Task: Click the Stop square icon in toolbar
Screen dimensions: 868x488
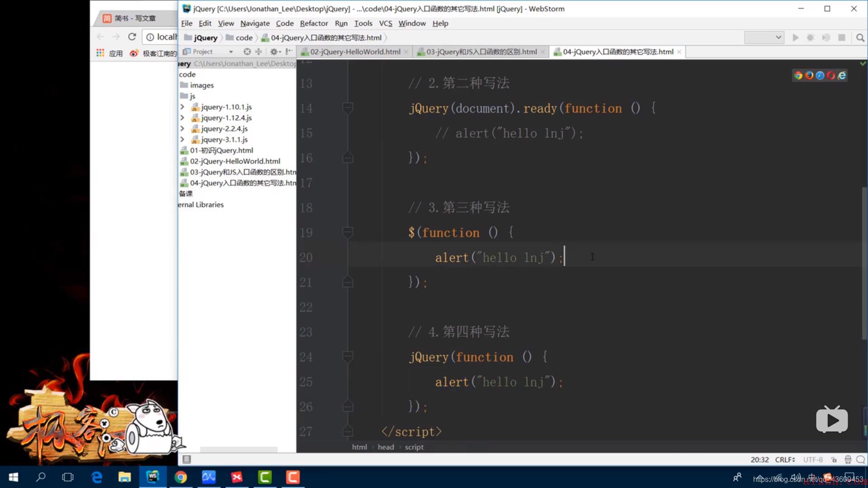Action: 841,38
